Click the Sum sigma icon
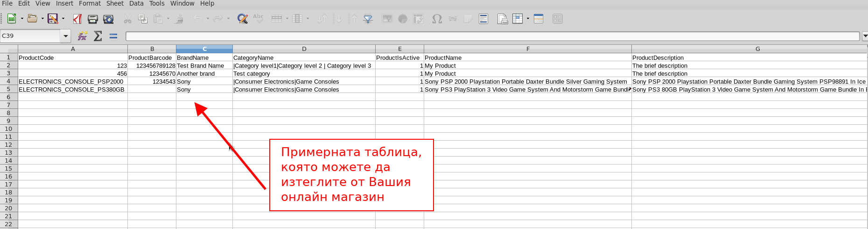 tap(98, 36)
